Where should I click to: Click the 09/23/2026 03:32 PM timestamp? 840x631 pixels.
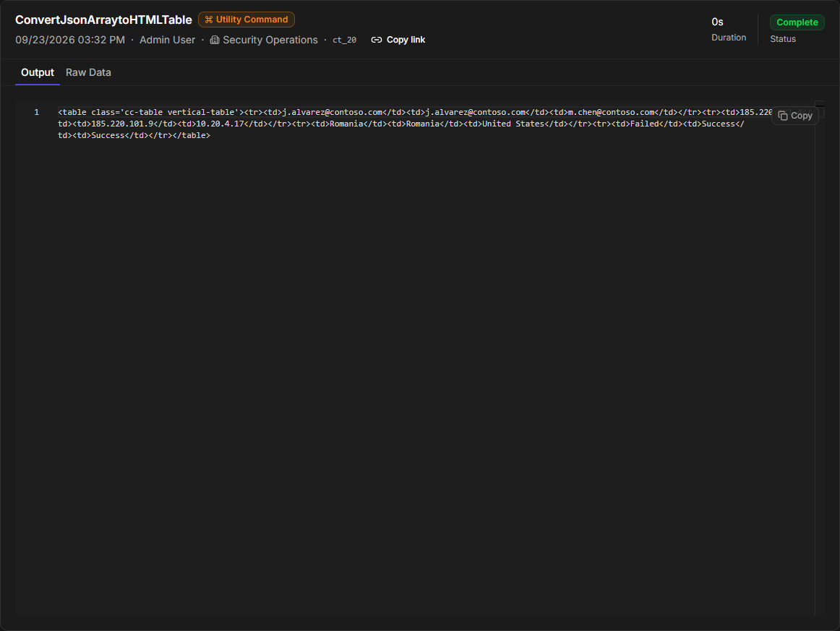point(70,40)
